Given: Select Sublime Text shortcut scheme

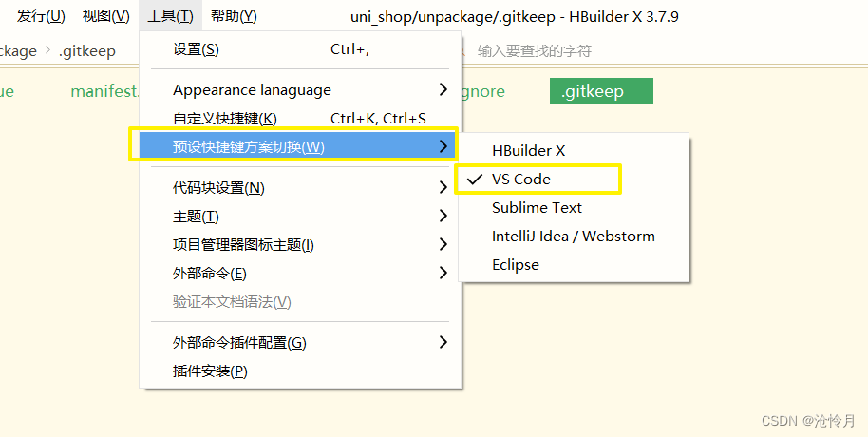Looking at the screenshot, I should tap(574, 208).
